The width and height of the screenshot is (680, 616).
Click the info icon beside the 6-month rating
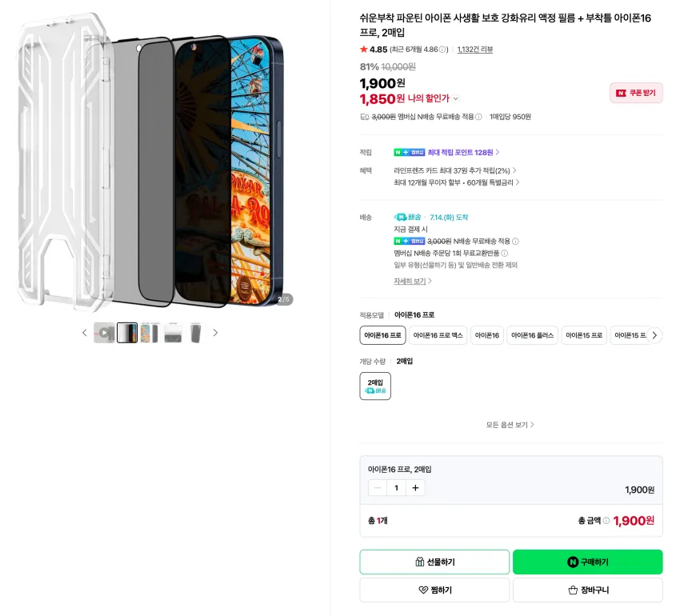[442, 50]
